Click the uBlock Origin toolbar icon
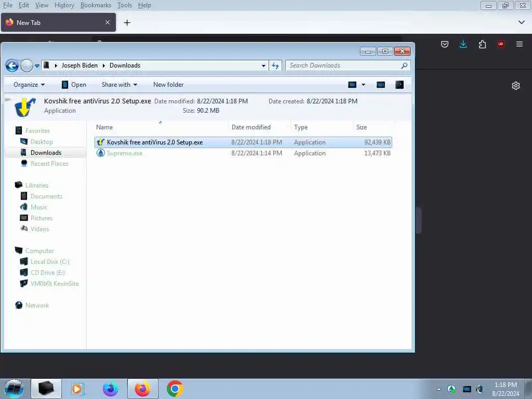 [x=501, y=44]
